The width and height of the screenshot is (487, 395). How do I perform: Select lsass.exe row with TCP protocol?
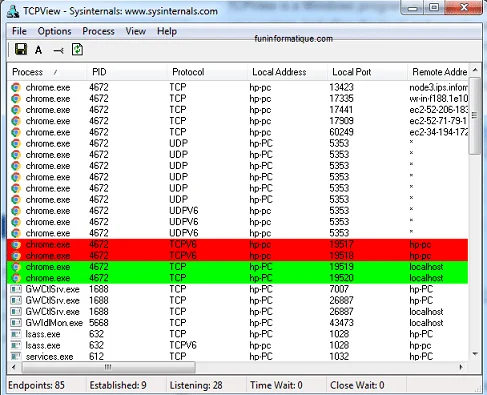[237, 334]
